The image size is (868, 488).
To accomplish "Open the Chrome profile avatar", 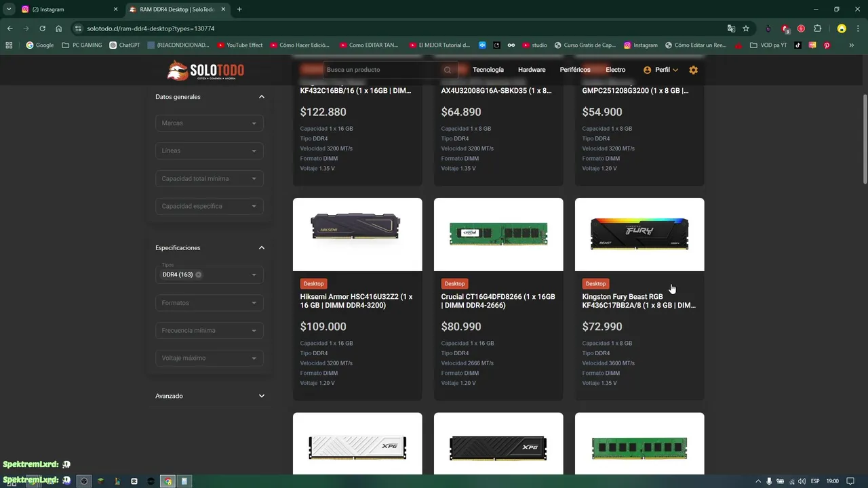I will (842, 28).
